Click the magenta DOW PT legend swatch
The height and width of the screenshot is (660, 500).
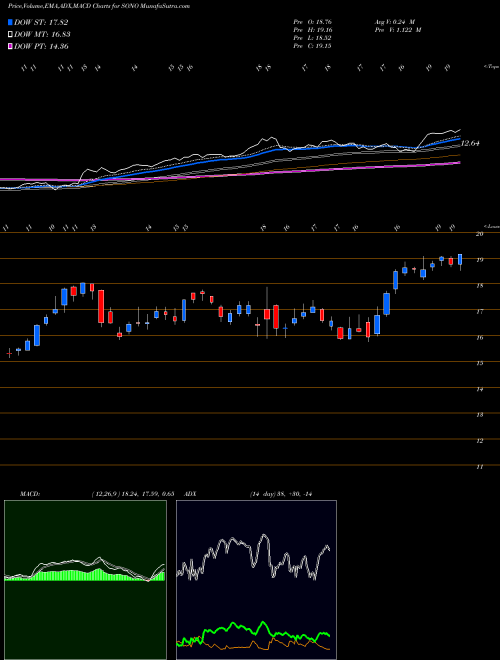pyautogui.click(x=10, y=47)
